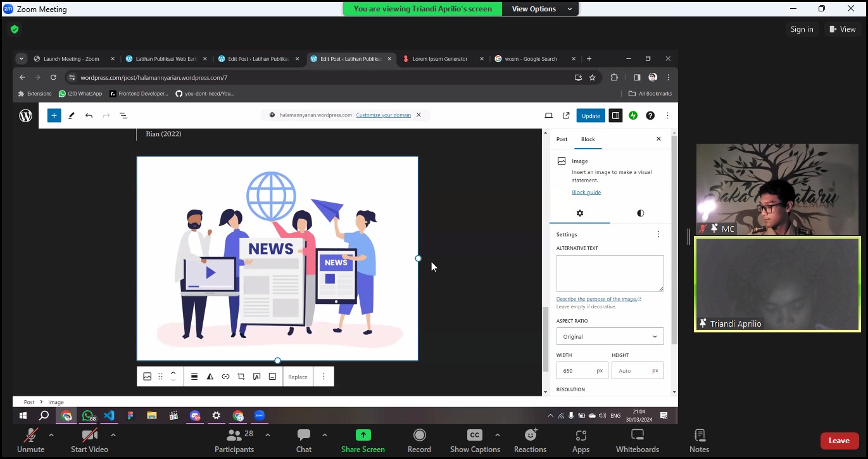The height and width of the screenshot is (459, 868).
Task: Click the green Share Screen icon
Action: pyautogui.click(x=363, y=435)
